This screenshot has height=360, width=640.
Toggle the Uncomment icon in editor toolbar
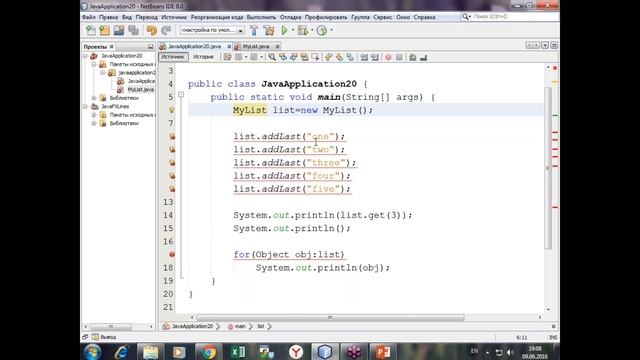[x=423, y=57]
